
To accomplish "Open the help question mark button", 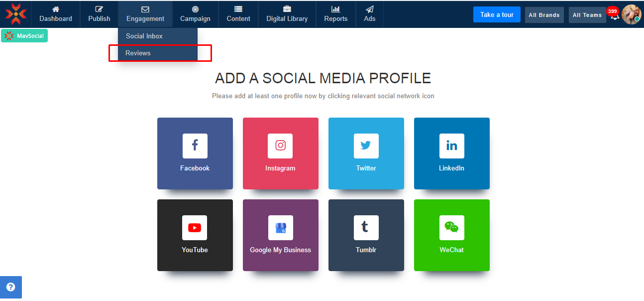I will point(10,287).
